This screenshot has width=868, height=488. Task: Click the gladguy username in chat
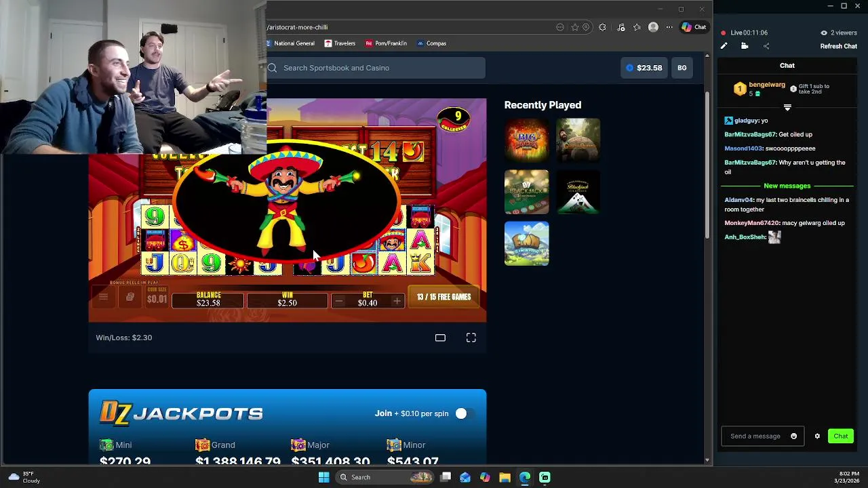746,121
